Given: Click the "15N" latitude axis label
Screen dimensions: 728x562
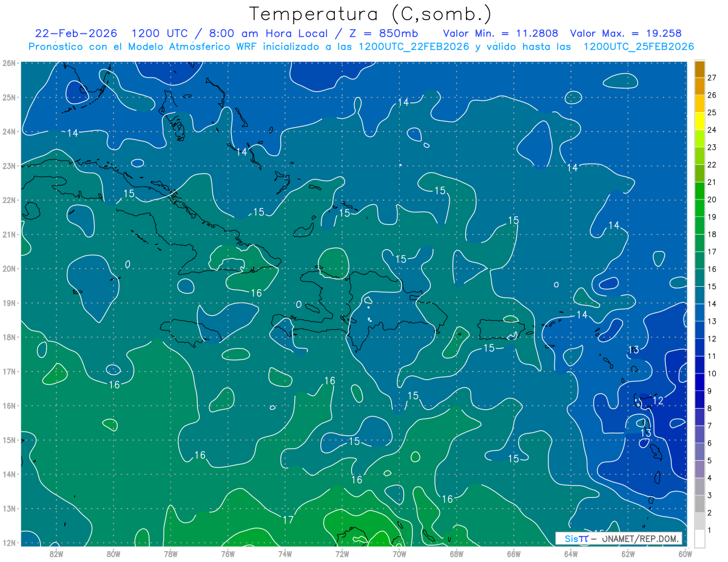Looking at the screenshot, I should pos(8,440).
